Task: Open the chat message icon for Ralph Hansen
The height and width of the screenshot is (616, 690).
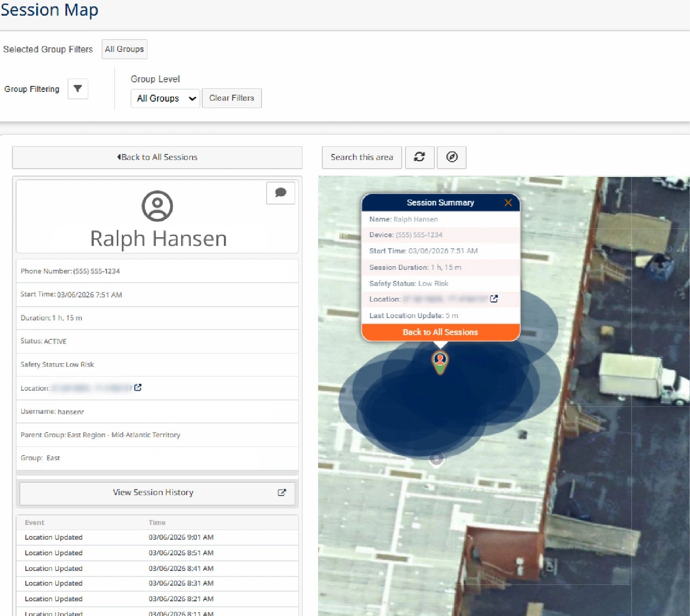Action: pos(280,193)
